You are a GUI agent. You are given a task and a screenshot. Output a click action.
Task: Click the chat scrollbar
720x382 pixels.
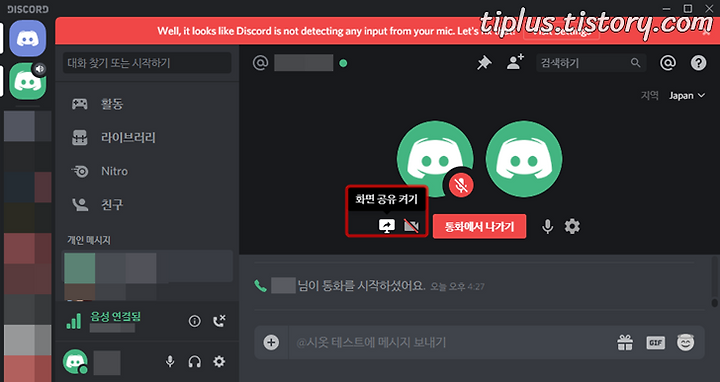(x=714, y=303)
